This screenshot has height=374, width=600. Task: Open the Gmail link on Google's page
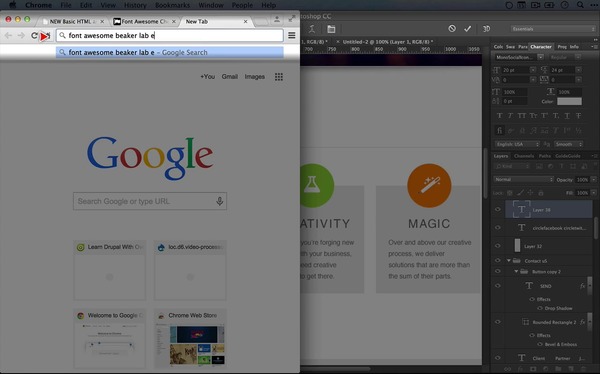tap(230, 77)
